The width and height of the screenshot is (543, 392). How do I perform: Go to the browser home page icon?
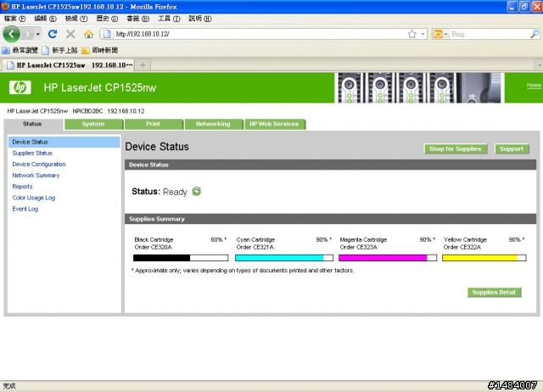tap(88, 34)
